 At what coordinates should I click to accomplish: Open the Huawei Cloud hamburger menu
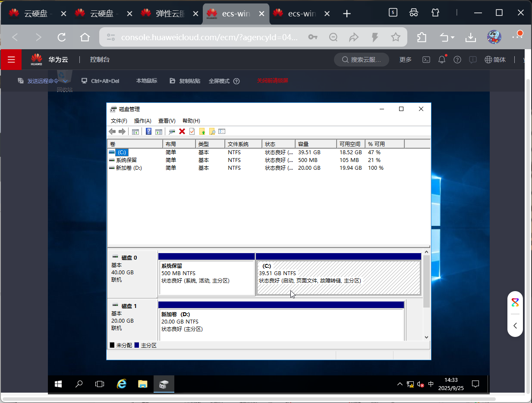11,60
